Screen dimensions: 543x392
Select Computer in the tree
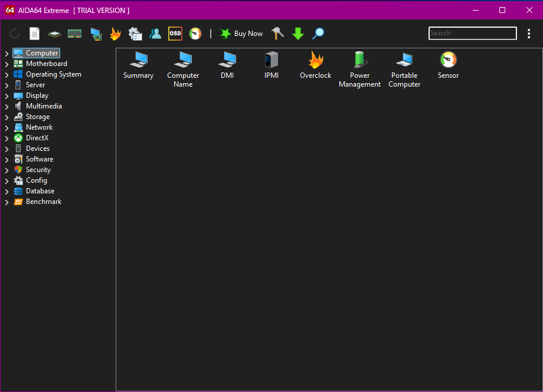click(x=37, y=53)
